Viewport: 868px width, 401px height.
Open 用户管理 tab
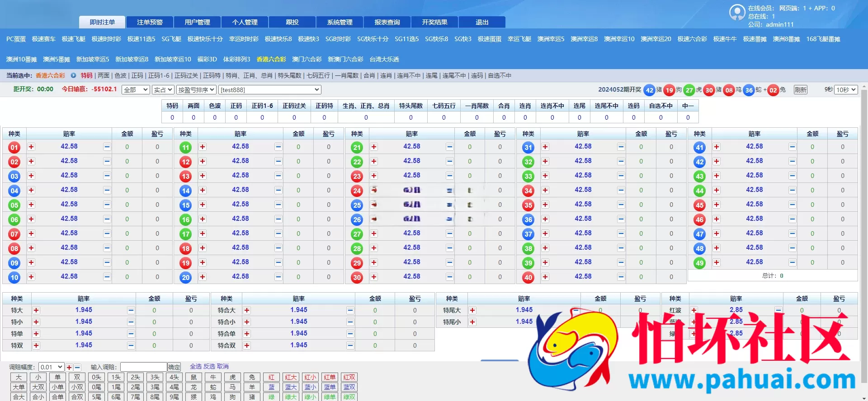pos(198,22)
